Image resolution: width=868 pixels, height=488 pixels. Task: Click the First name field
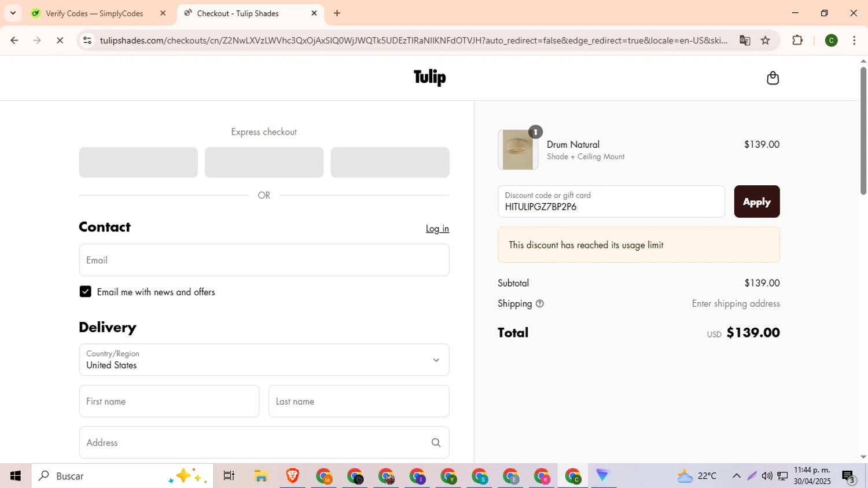pos(169,401)
